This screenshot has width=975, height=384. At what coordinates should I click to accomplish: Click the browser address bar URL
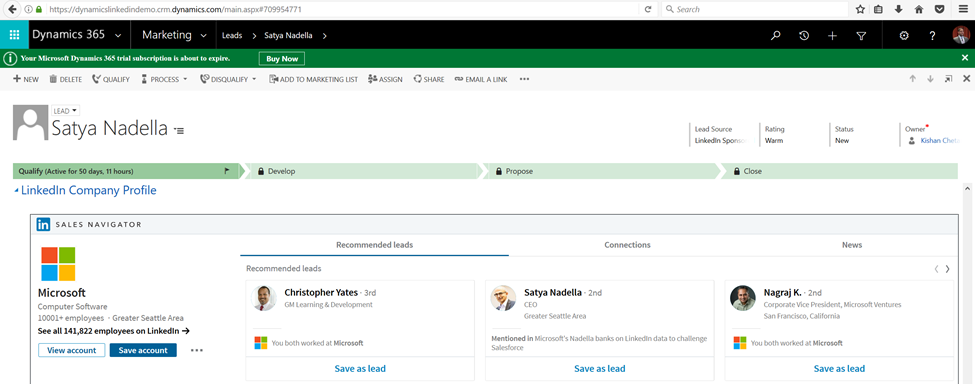[174, 9]
